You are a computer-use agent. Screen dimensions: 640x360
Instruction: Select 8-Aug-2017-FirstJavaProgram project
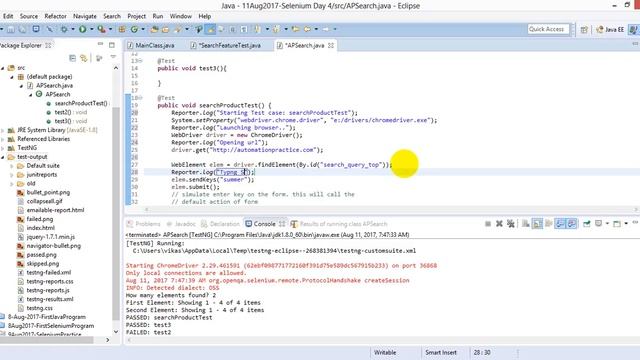(x=47, y=317)
